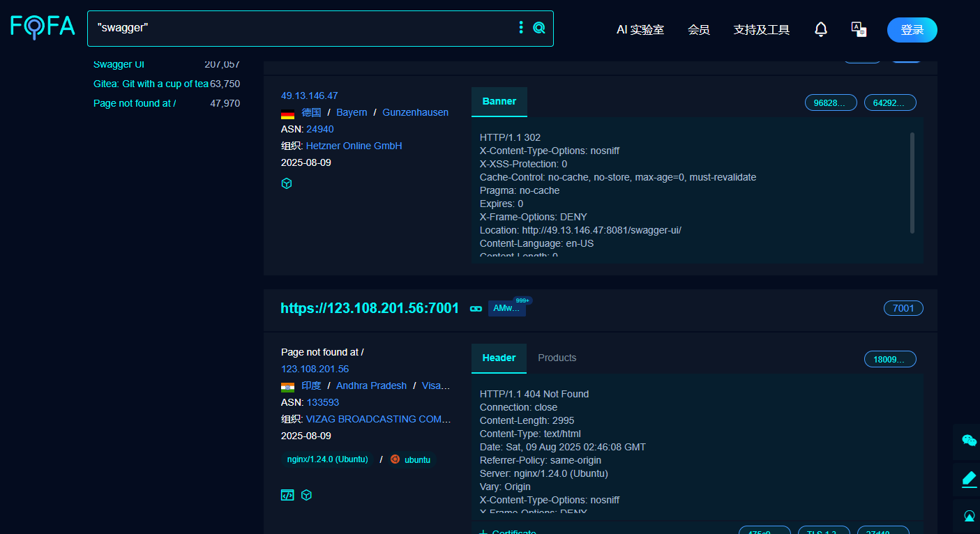Click in the swagger search field
This screenshot has height=534, width=980.
pos(303,28)
